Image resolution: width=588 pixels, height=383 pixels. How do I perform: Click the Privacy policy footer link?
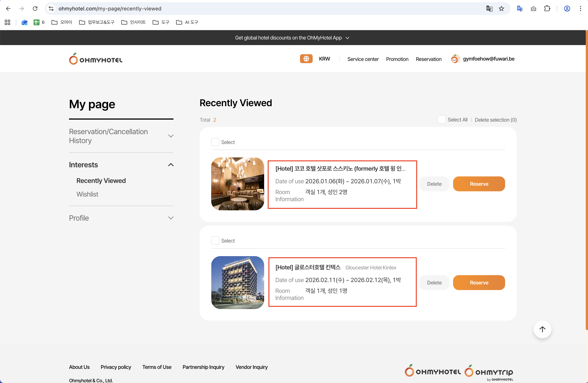coord(116,367)
